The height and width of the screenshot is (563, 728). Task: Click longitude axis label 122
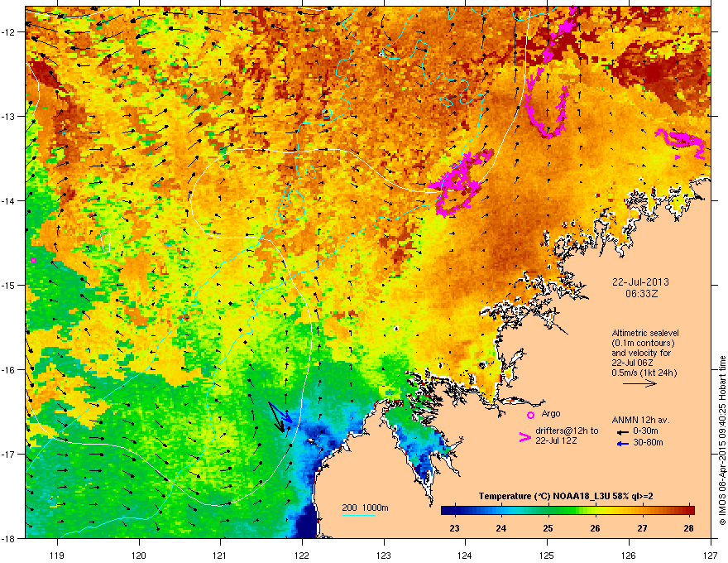click(x=302, y=555)
